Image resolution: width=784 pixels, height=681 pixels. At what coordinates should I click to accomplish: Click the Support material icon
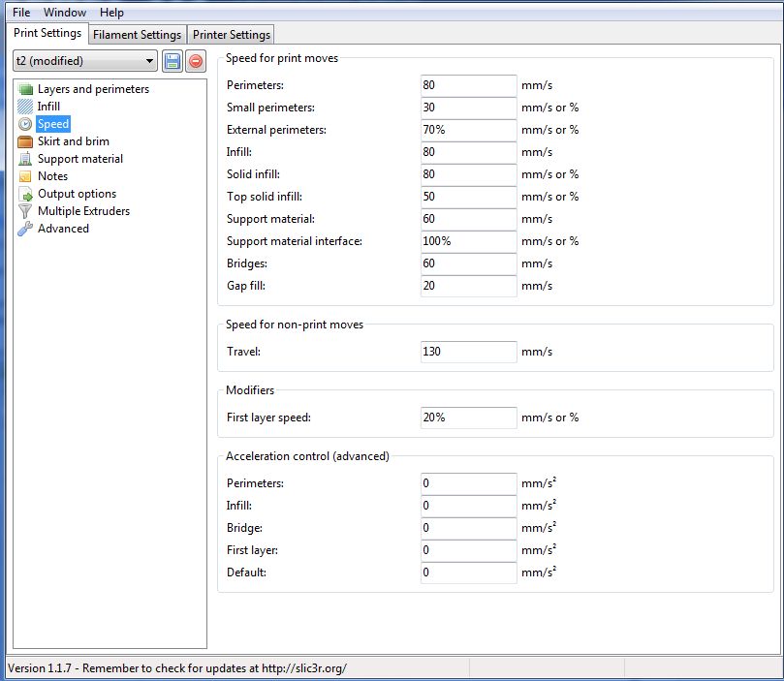[25, 159]
